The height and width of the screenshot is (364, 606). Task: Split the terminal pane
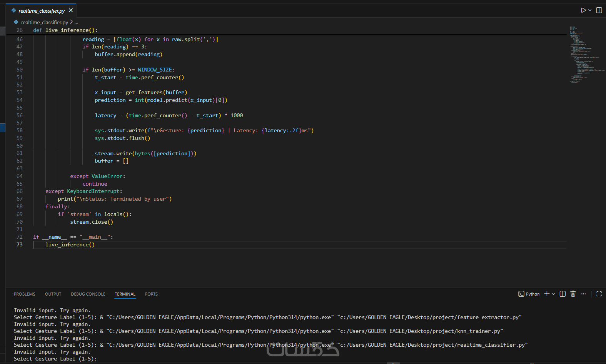coord(563,294)
